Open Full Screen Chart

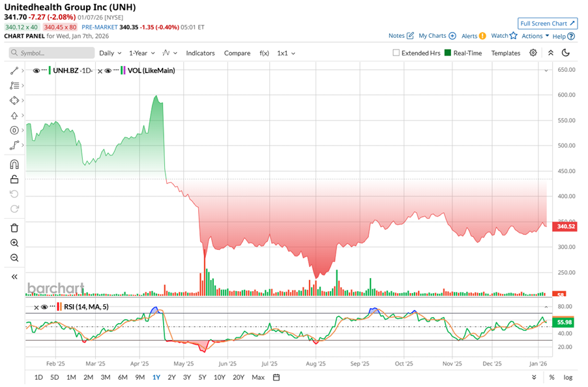(547, 23)
